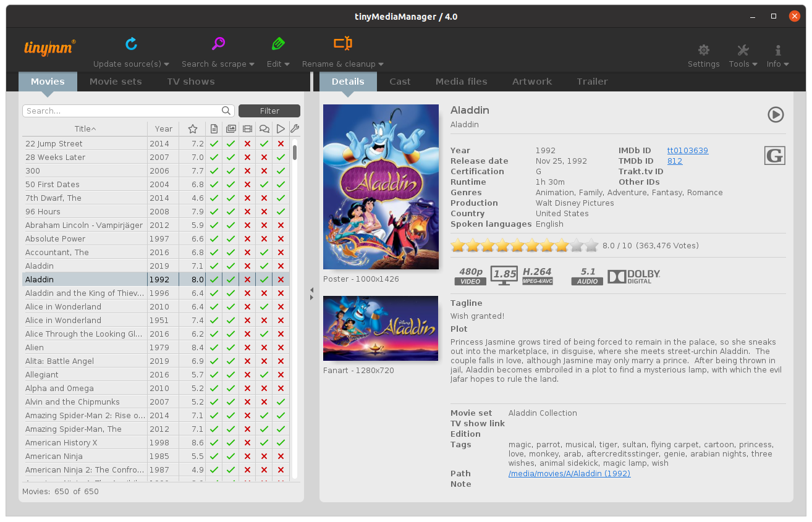Open the Rename & cleanup dropdown arrow

[x=381, y=64]
